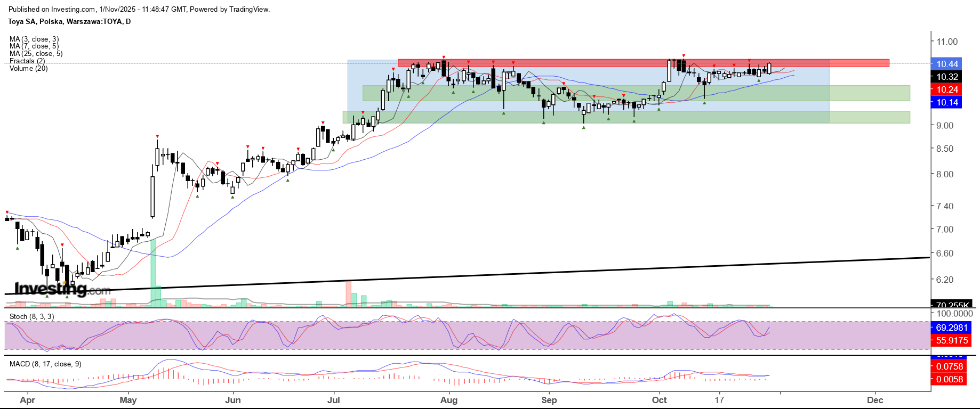Open the Stoch (8, 3, 3) pane label
This screenshot has width=980, height=409.
click(31, 316)
